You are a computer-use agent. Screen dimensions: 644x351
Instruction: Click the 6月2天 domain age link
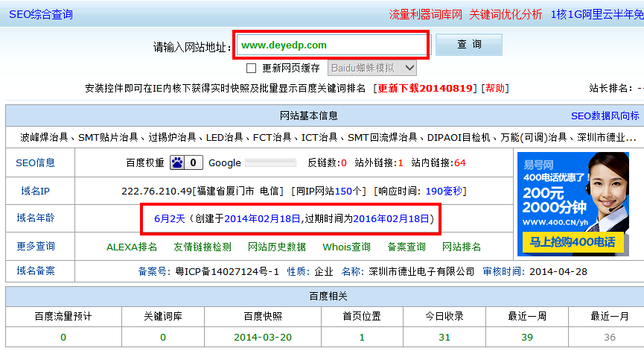pos(170,218)
